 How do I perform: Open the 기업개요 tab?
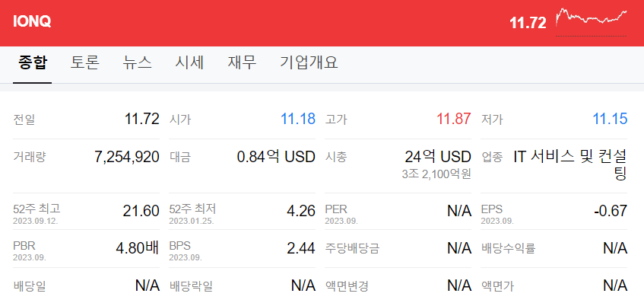[x=309, y=63]
